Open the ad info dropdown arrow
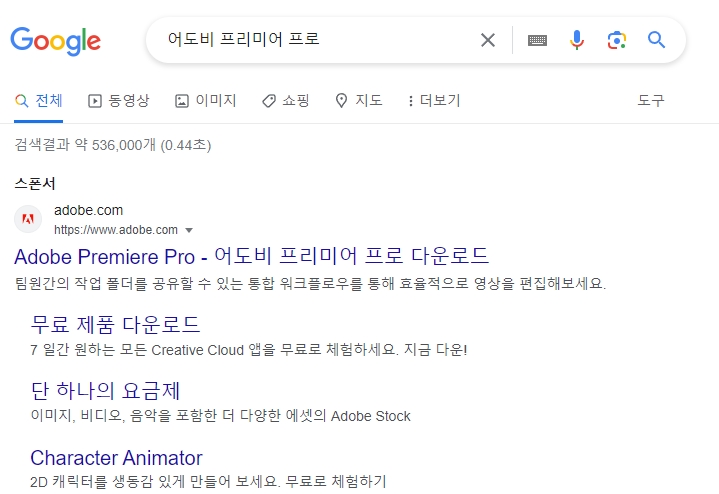719x494 pixels. 189,230
